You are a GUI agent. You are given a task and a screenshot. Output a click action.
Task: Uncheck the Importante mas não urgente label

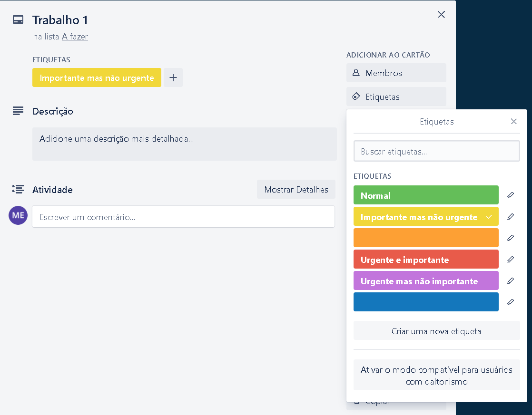[425, 217]
